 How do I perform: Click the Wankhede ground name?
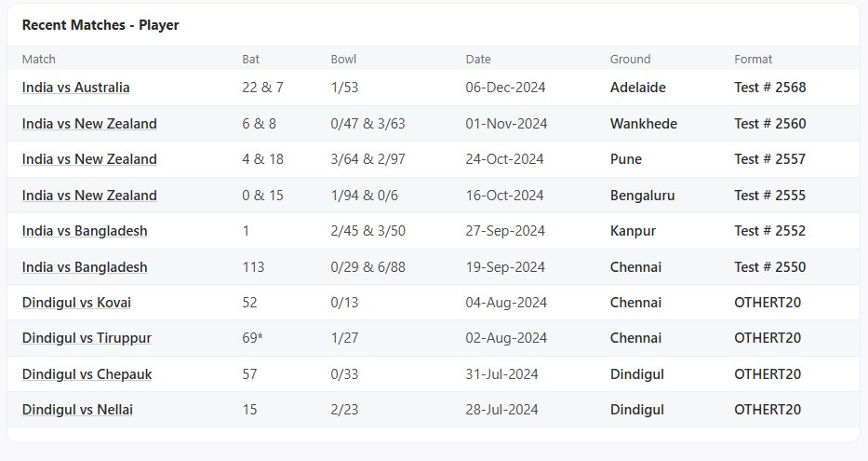[x=643, y=124]
